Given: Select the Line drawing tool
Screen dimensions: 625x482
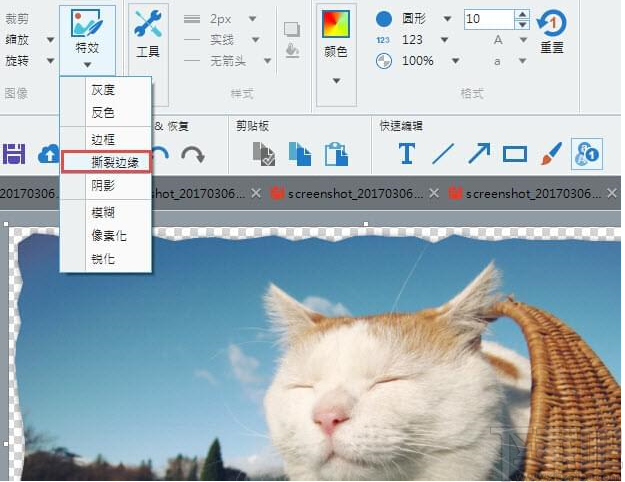Looking at the screenshot, I should 443,154.
